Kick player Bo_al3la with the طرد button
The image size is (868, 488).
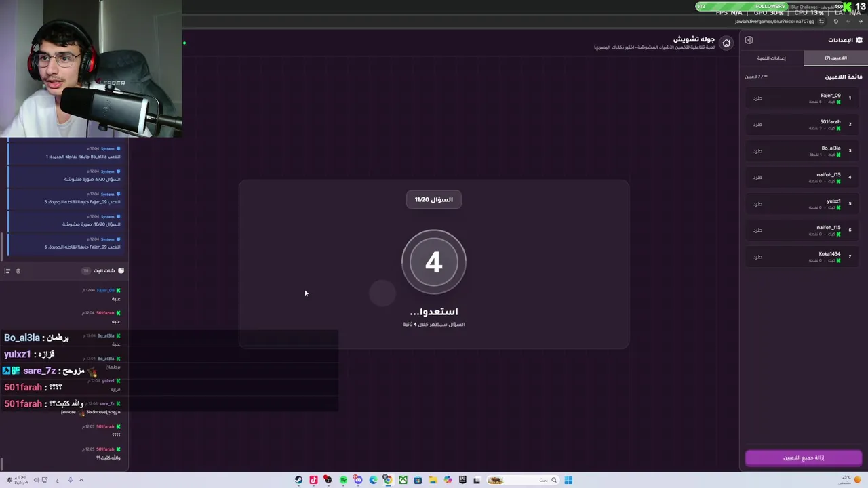(x=757, y=151)
